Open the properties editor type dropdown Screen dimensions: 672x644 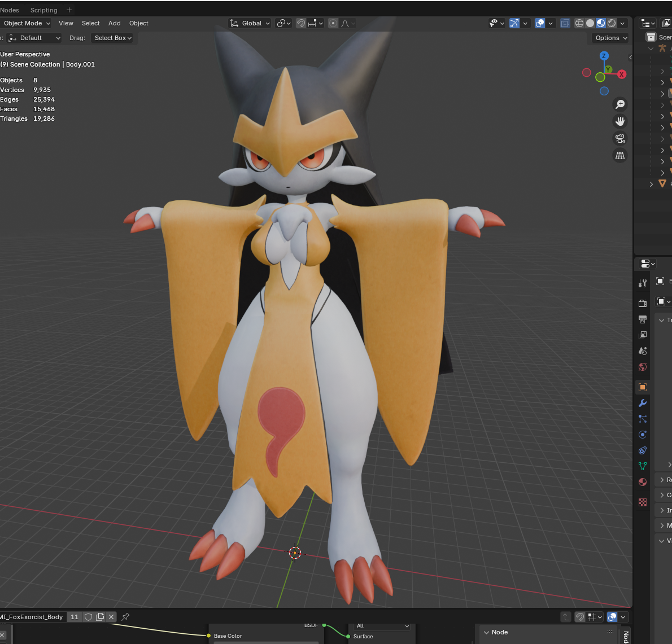[647, 264]
